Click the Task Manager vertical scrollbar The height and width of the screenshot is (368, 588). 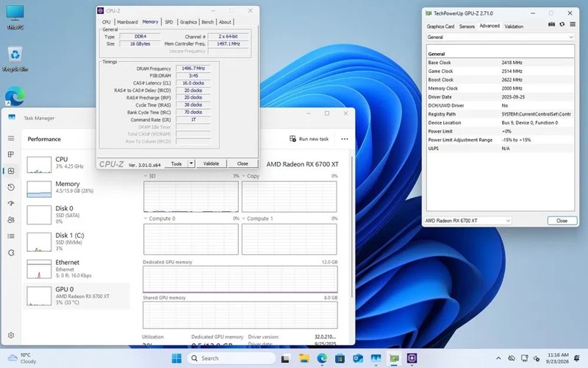[x=351, y=227]
